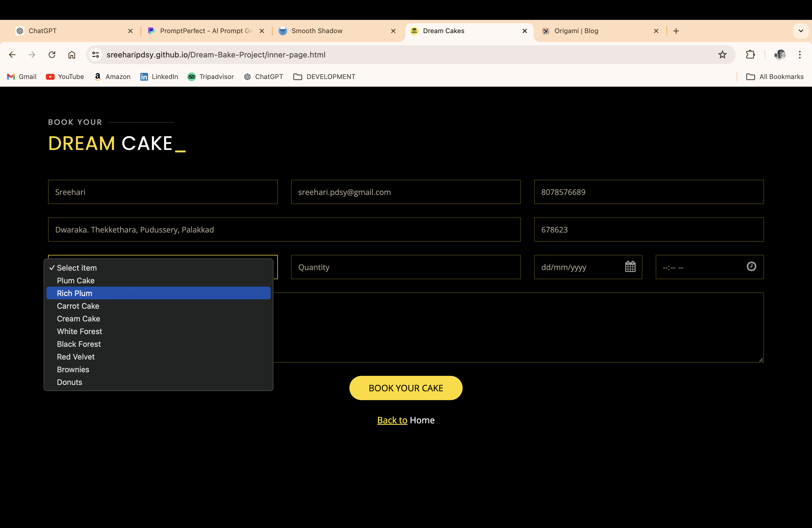Open the DEVELOPMENT bookmarks folder
Image resolution: width=812 pixels, height=528 pixels.
click(x=324, y=77)
